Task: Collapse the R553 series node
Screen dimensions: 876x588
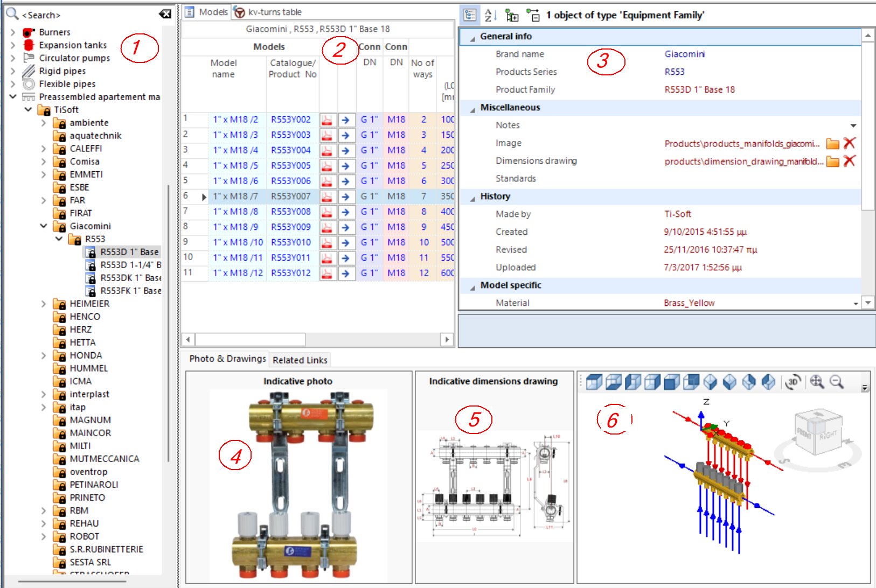Action: pos(59,239)
